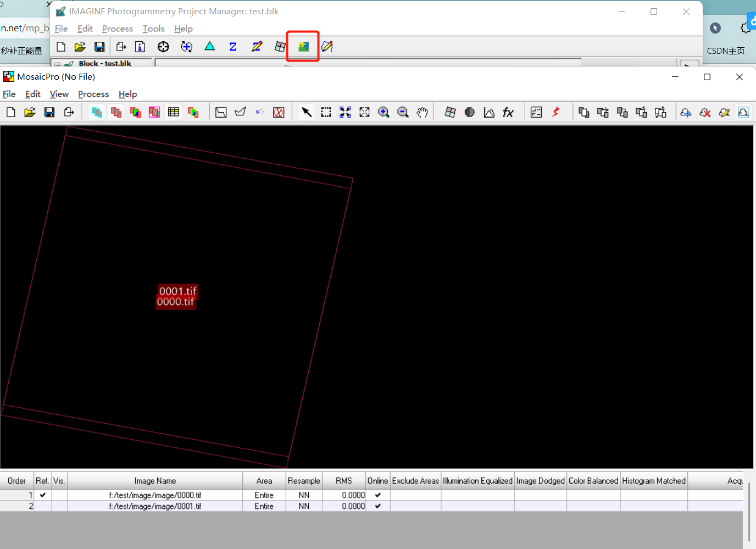Click the fit-to-extent expand arrows icon

(364, 112)
